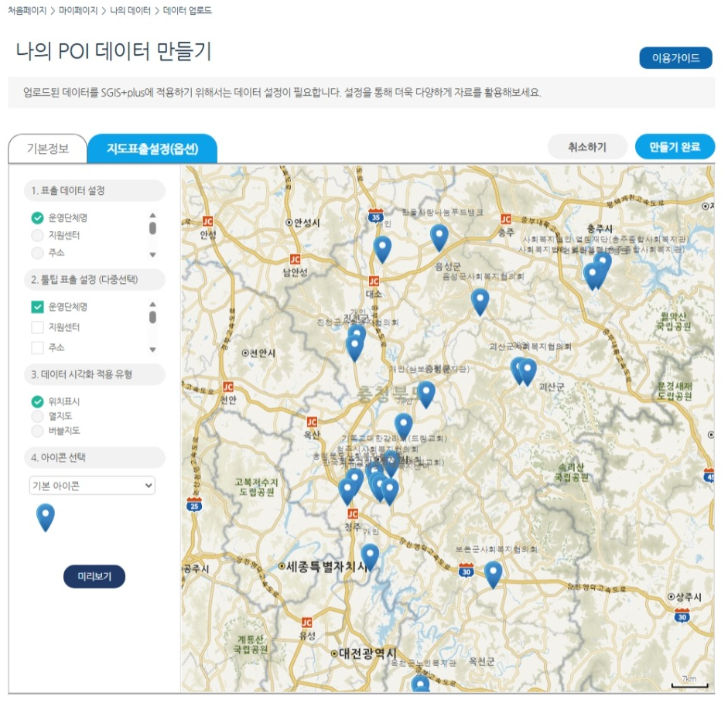Screen dimensions: 728x703
Task: Click the default marker icon preview
Action: point(46,517)
